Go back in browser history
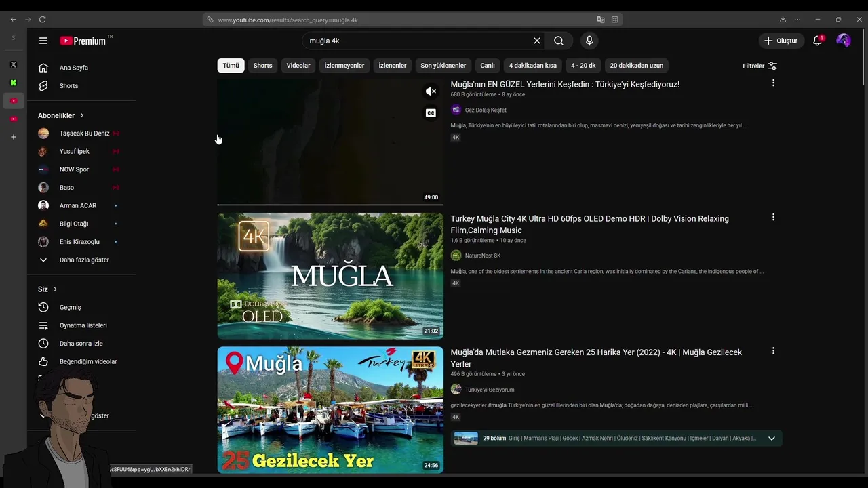The width and height of the screenshot is (868, 488). (x=13, y=20)
